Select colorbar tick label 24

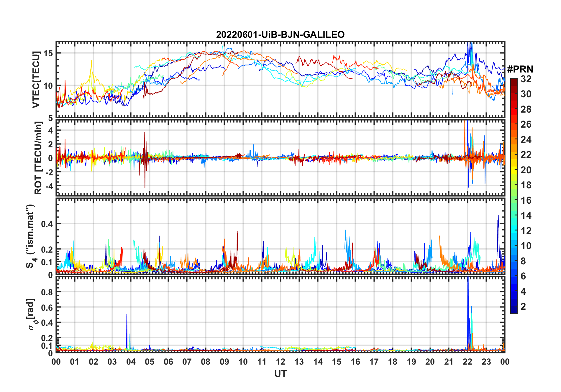526,140
